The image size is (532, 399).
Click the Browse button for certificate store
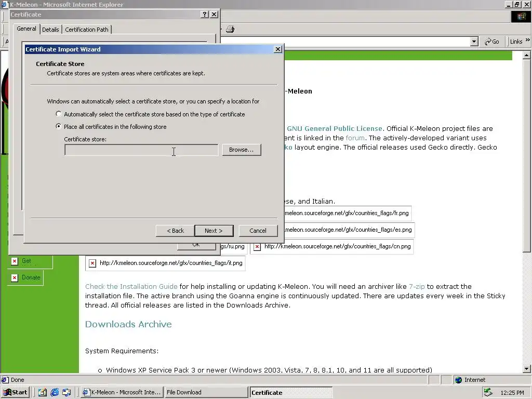(242, 150)
